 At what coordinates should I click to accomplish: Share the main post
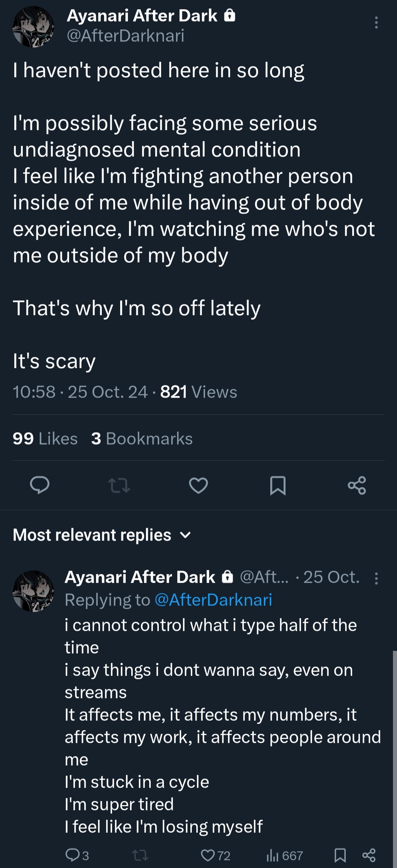(357, 485)
